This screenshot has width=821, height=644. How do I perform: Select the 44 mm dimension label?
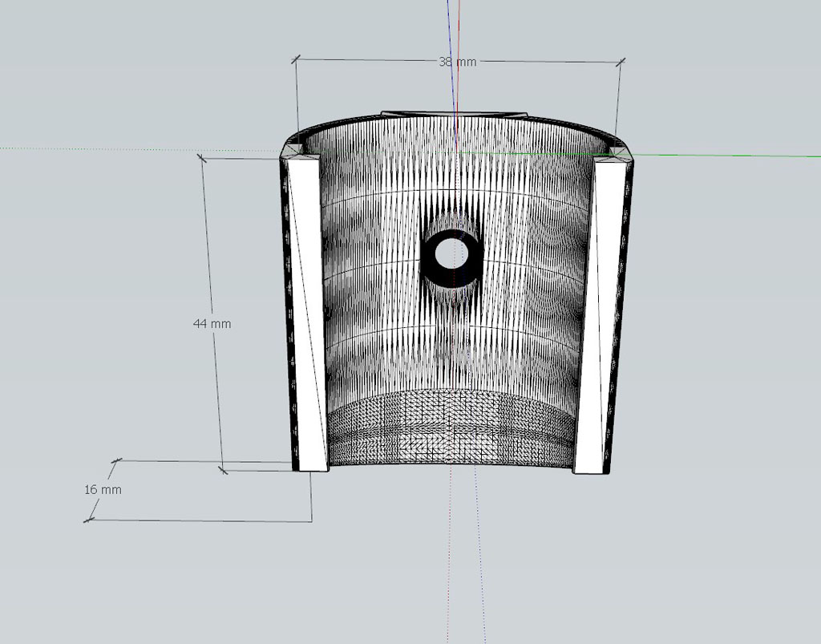[x=212, y=323]
